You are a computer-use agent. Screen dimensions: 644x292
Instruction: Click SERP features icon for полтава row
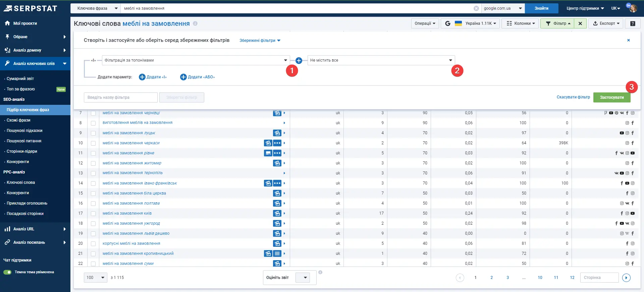pyautogui.click(x=277, y=203)
